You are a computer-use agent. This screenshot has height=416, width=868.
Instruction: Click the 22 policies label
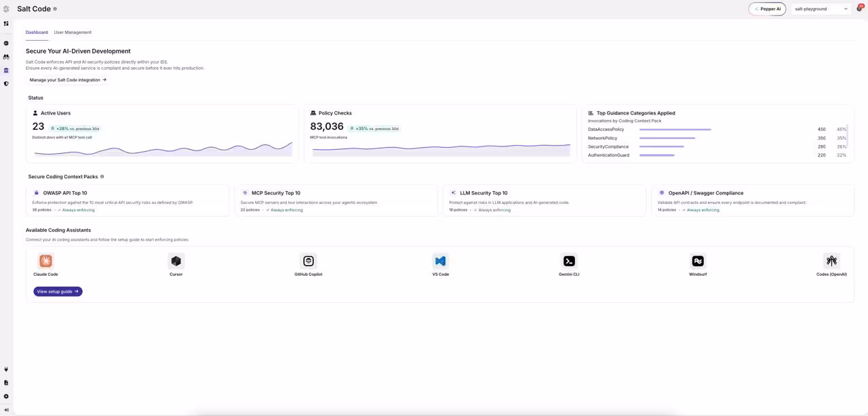250,210
